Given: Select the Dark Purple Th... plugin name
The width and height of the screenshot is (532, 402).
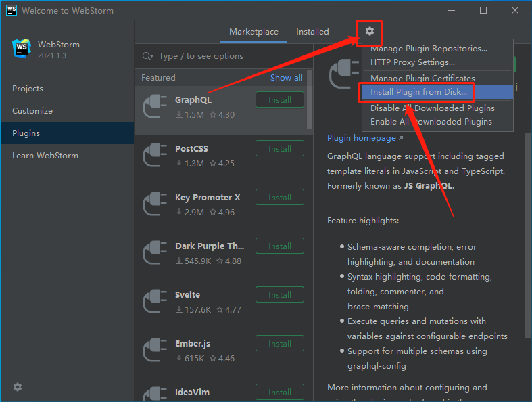Looking at the screenshot, I should (x=210, y=246).
